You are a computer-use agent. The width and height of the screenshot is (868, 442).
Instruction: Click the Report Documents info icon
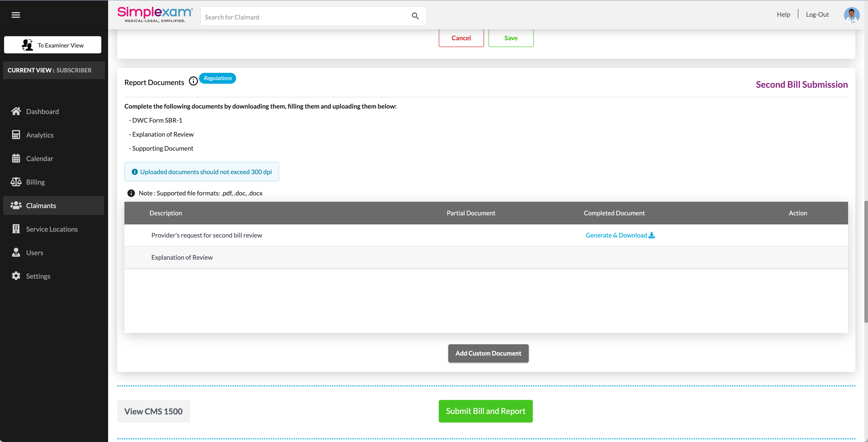[x=193, y=81]
